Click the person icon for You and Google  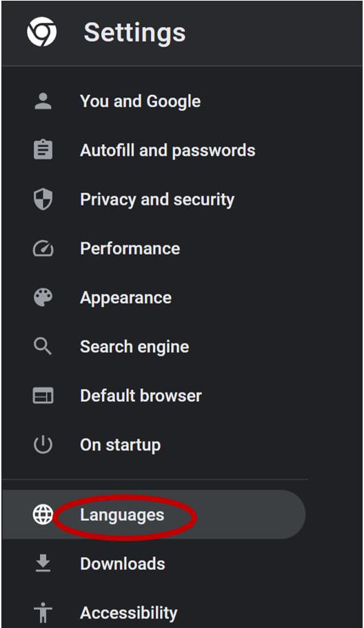[43, 101]
